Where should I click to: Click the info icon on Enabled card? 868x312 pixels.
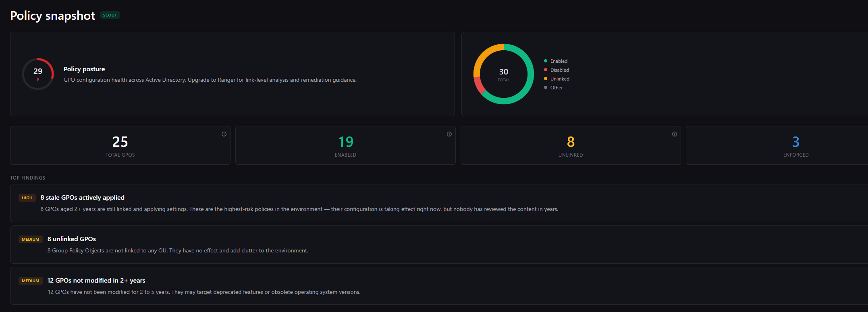click(449, 134)
